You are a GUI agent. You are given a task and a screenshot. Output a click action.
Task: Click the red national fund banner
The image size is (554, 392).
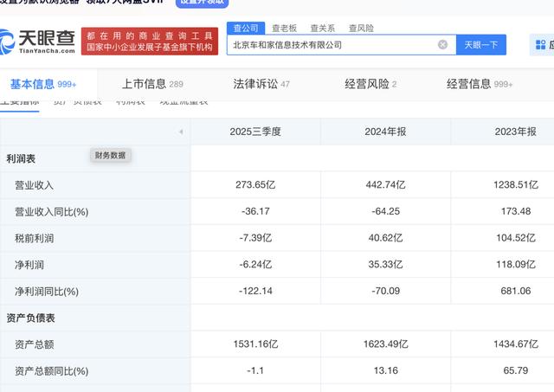(148, 42)
